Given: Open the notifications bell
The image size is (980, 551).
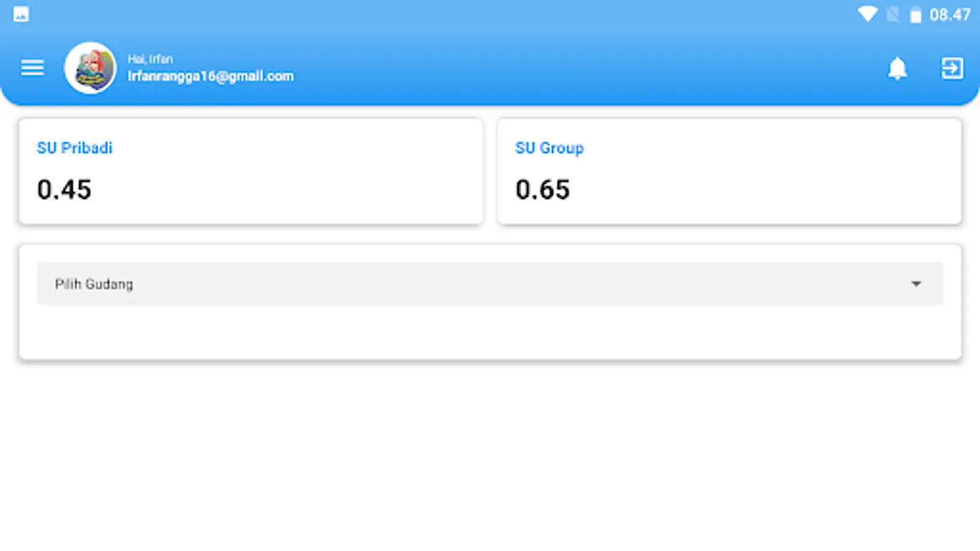Looking at the screenshot, I should click(897, 68).
